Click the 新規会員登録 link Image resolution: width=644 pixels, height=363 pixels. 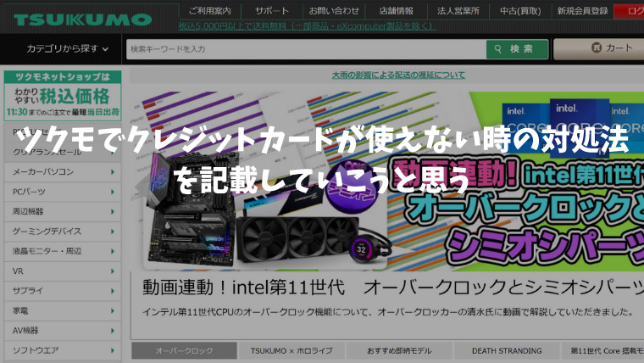582,11
